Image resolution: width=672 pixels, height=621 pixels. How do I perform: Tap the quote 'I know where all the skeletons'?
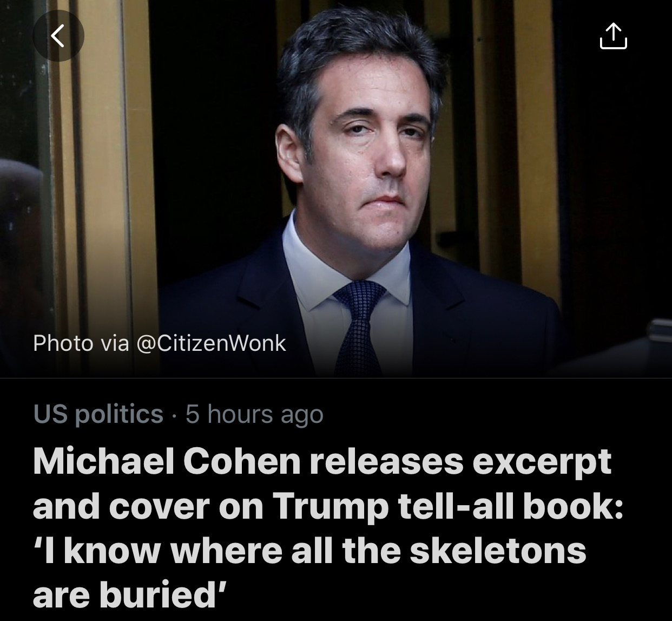pyautogui.click(x=309, y=551)
